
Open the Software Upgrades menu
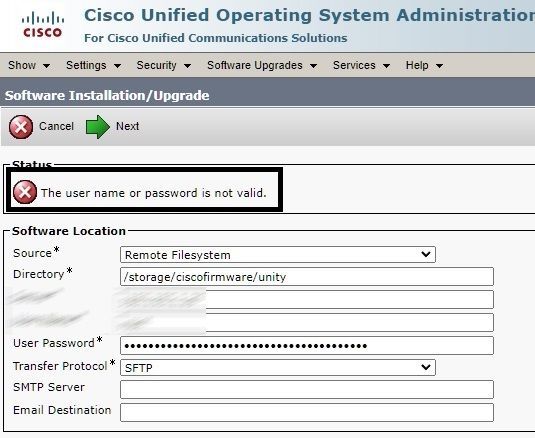[262, 65]
